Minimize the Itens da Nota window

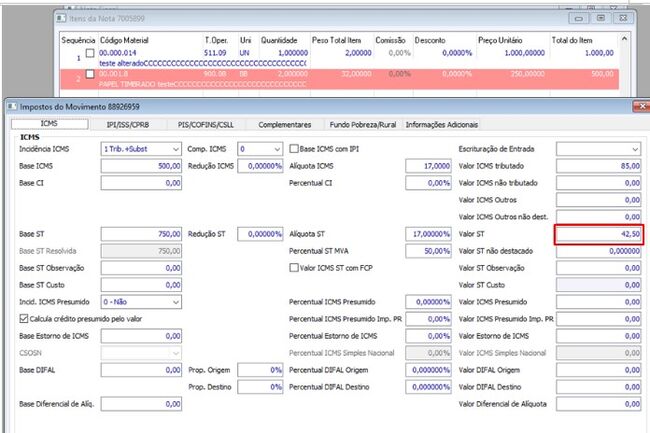click(579, 18)
